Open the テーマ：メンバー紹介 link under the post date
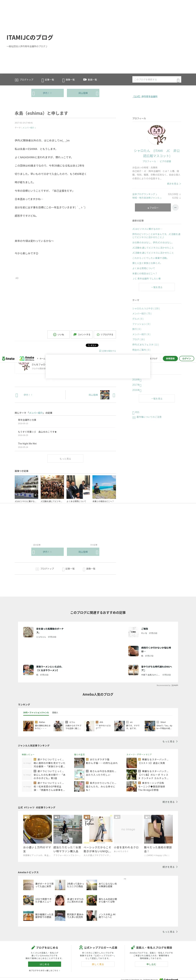The width and height of the screenshot is (196, 980). pos(25,128)
